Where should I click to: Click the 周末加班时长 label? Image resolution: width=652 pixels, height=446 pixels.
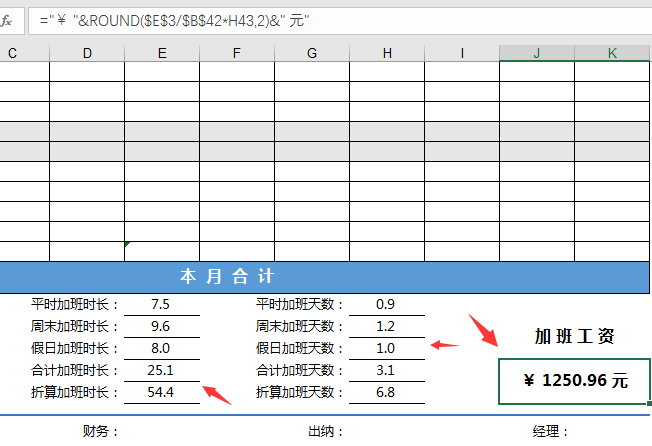(x=75, y=326)
